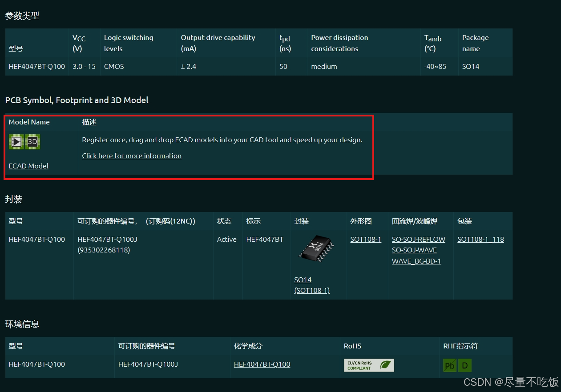This screenshot has width=561, height=392.
Task: Click the 'RHF指示符' column header
Action: coord(460,346)
